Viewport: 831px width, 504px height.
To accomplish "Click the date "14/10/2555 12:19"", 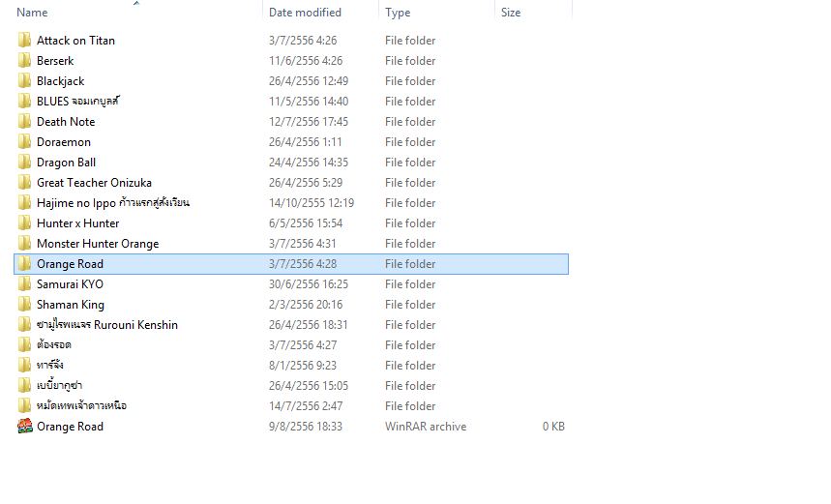I will pos(312,203).
